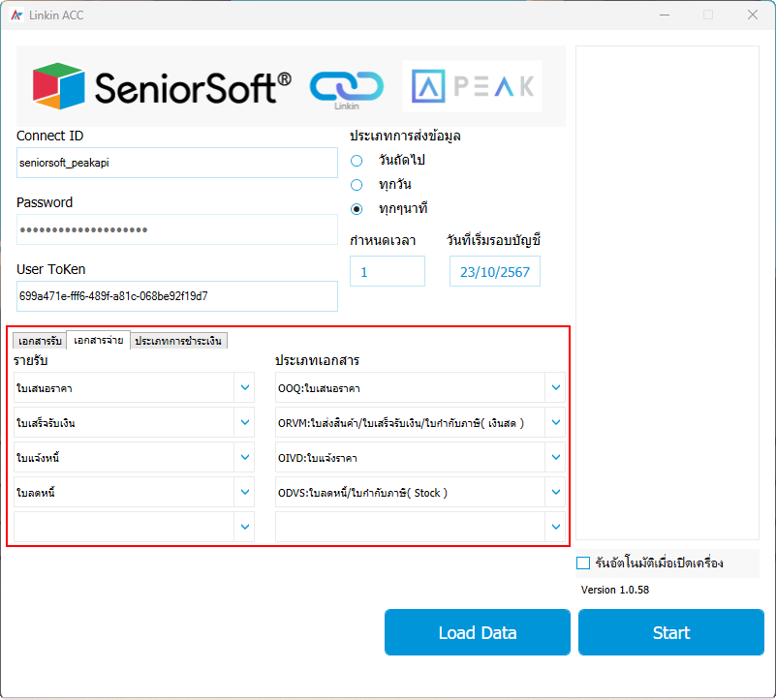The width and height of the screenshot is (776, 700).
Task: Expand the OIVD:ใบแจ้งราคา dropdown
Action: 556,457
